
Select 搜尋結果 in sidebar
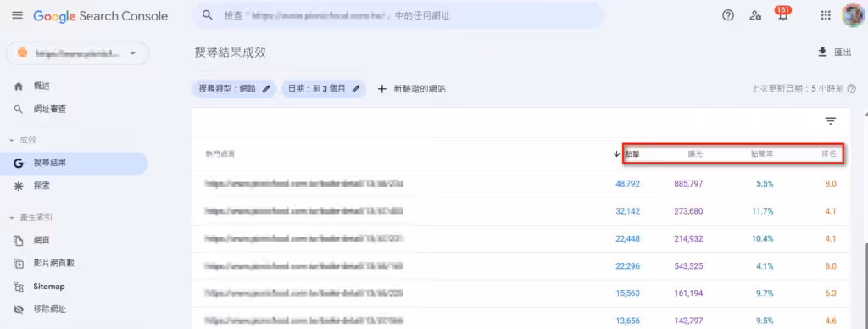75,164
